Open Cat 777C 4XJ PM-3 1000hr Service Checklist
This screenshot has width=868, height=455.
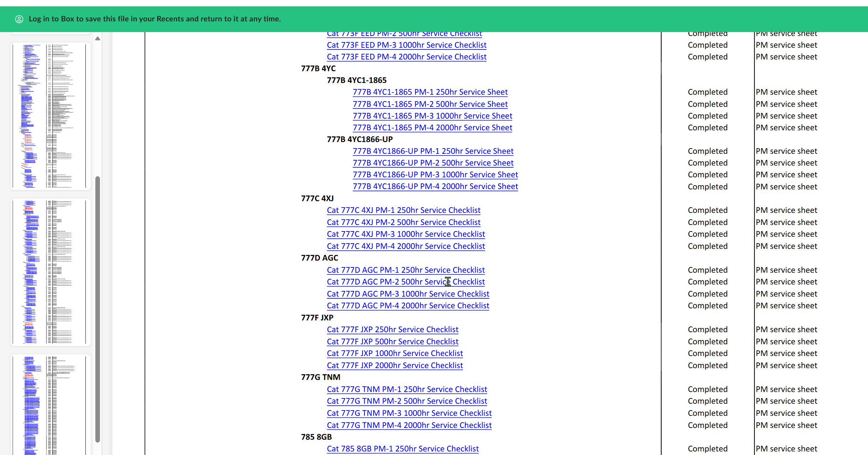(x=406, y=234)
